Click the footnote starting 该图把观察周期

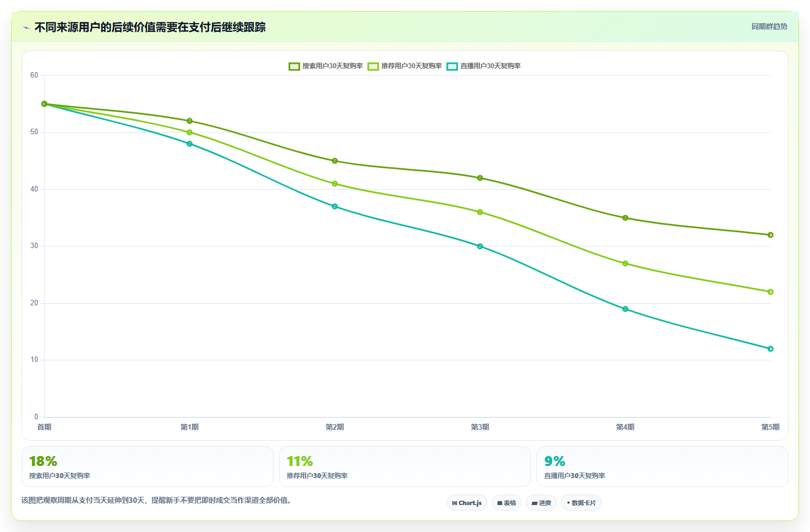click(x=156, y=501)
